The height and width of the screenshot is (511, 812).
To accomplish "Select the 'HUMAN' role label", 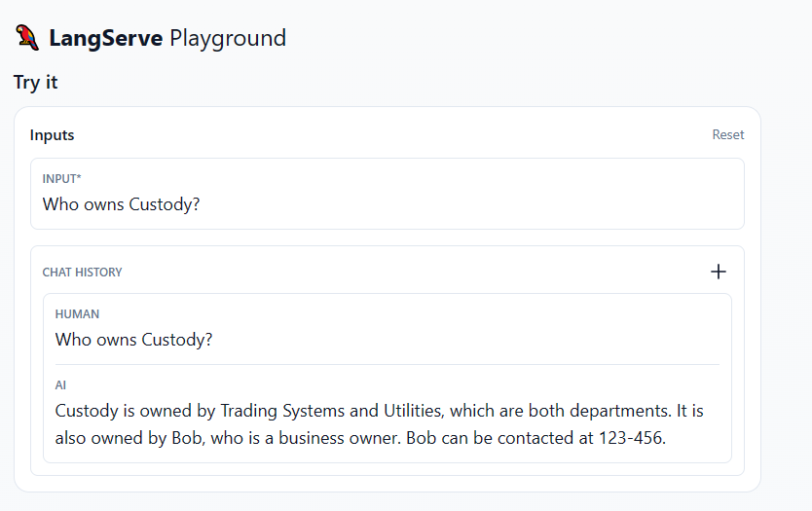I will 77,314.
